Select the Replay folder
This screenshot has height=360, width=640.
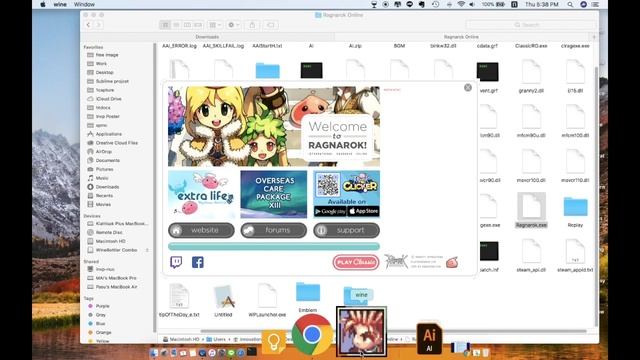point(575,211)
